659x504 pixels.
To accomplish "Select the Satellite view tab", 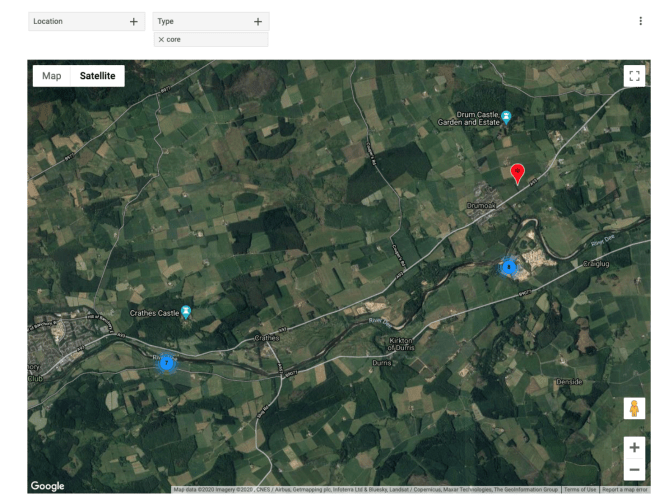I will coord(98,76).
